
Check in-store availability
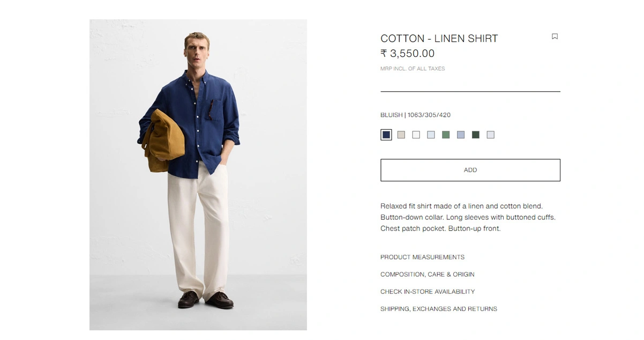pos(428,292)
